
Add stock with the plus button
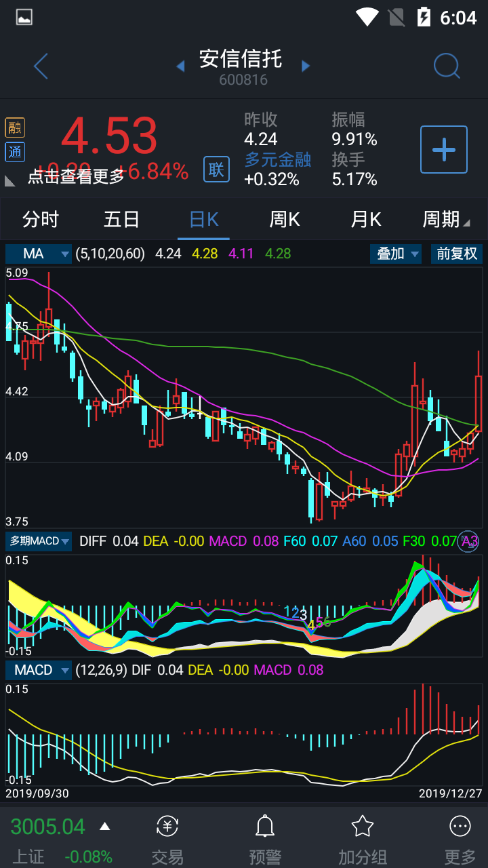point(444,149)
